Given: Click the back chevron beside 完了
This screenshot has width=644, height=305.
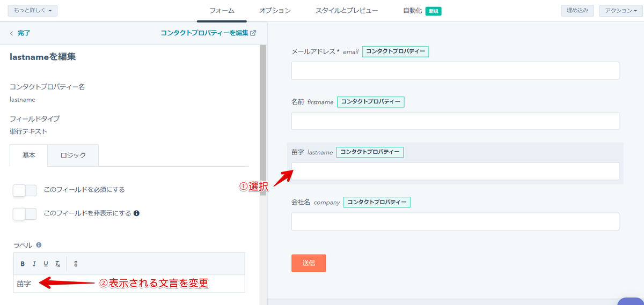Looking at the screenshot, I should (11, 33).
